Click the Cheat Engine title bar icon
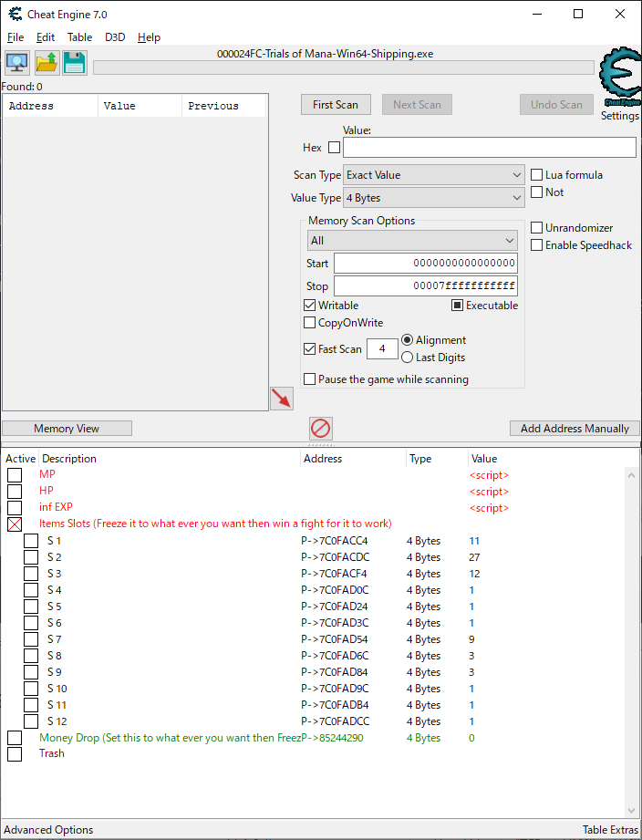Viewport: 642px width, 840px height. click(16, 14)
